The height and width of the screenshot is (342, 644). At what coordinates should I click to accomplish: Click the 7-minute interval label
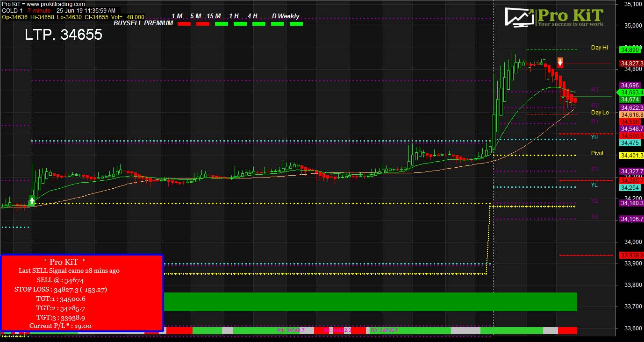(x=38, y=10)
